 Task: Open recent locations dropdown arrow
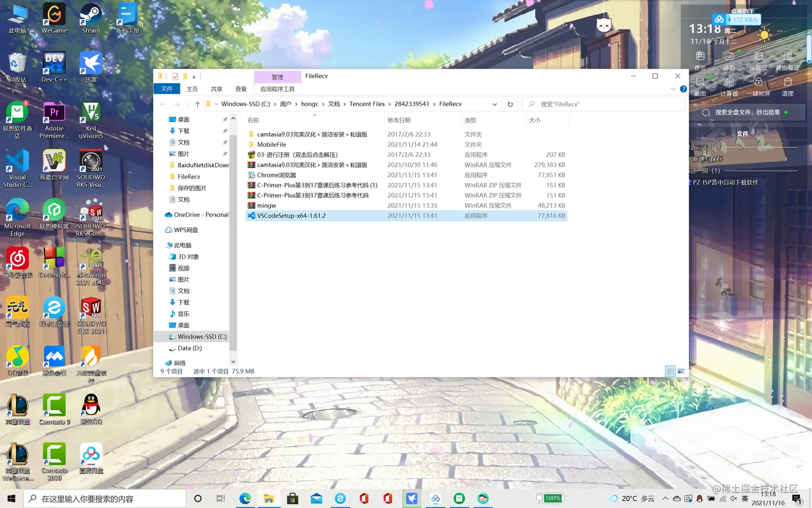(x=187, y=104)
